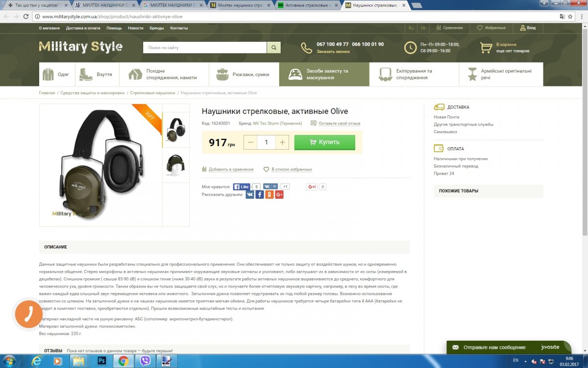Open Взуття category menu

[97, 74]
